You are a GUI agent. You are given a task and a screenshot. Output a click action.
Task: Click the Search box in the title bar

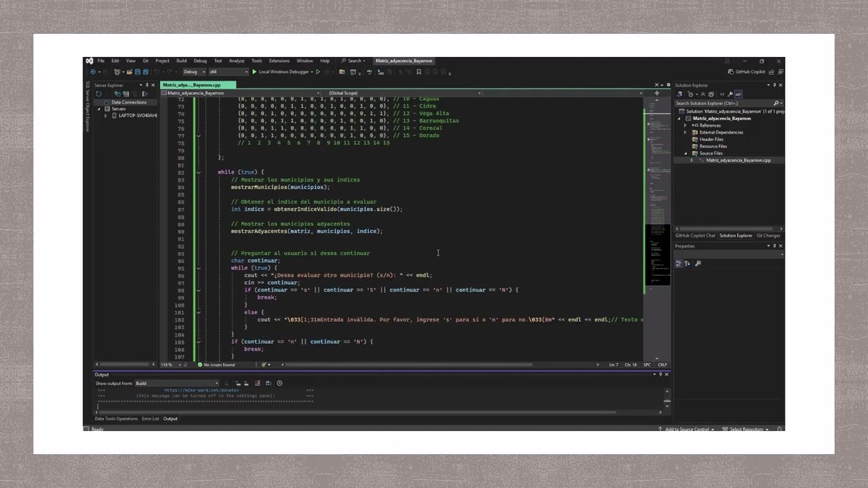353,61
